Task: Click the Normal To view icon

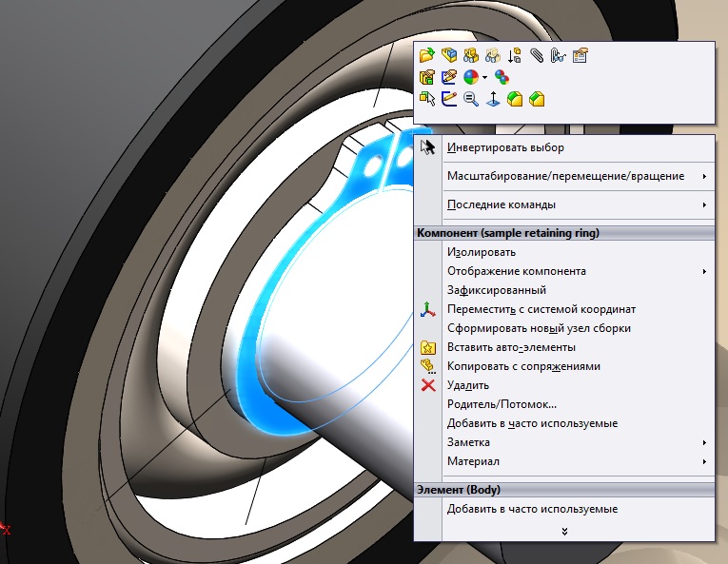Action: [x=493, y=99]
